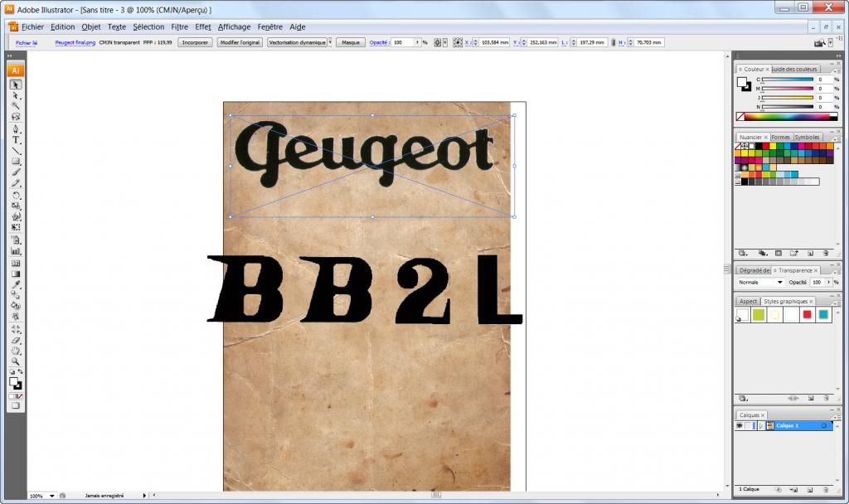Switch to the Symboles tab

(807, 138)
